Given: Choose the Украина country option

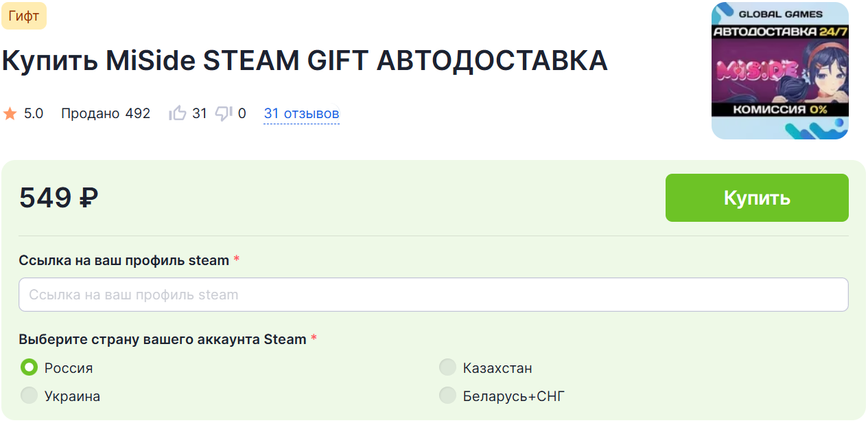Looking at the screenshot, I should tap(29, 396).
